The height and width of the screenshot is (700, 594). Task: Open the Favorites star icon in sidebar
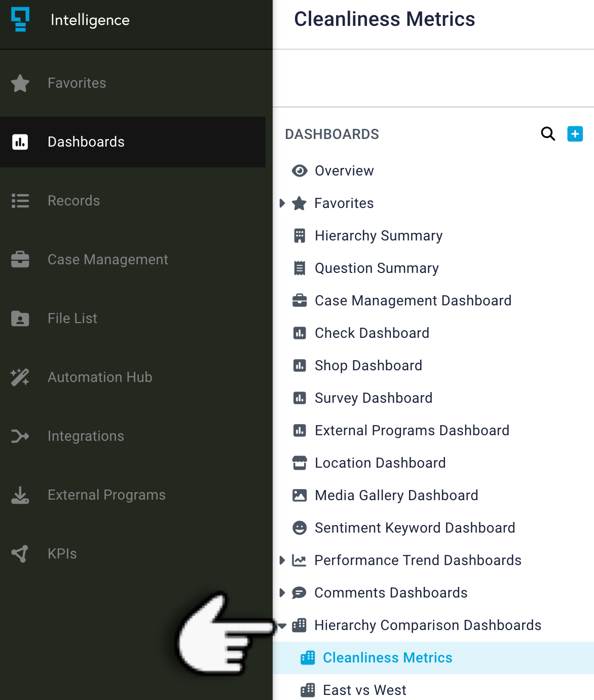pyautogui.click(x=20, y=83)
